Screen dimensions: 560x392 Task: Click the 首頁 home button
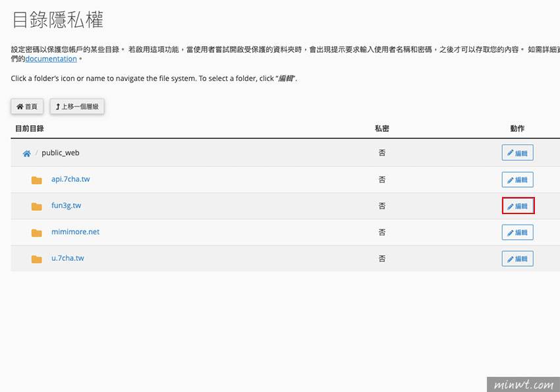(27, 106)
